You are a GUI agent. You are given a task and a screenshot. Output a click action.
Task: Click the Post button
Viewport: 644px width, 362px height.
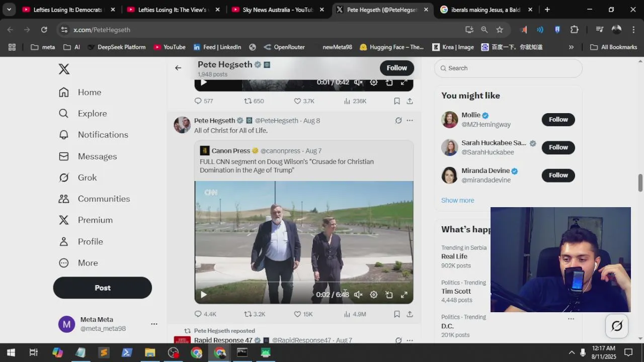click(x=103, y=288)
